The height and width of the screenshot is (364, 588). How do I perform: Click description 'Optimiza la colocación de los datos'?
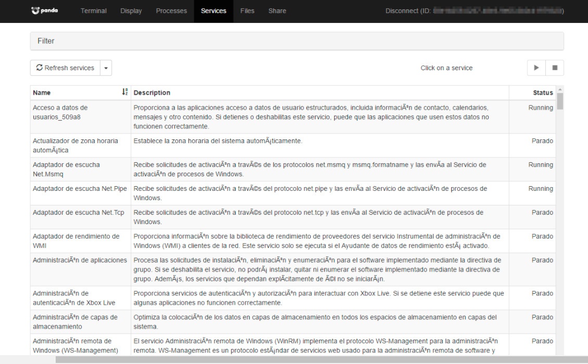click(315, 322)
